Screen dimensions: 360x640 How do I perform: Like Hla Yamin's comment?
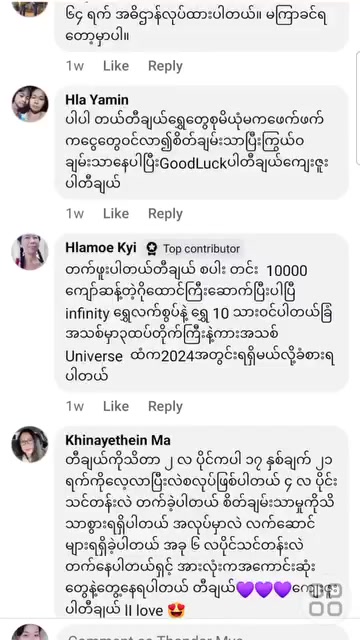pyautogui.click(x=116, y=213)
